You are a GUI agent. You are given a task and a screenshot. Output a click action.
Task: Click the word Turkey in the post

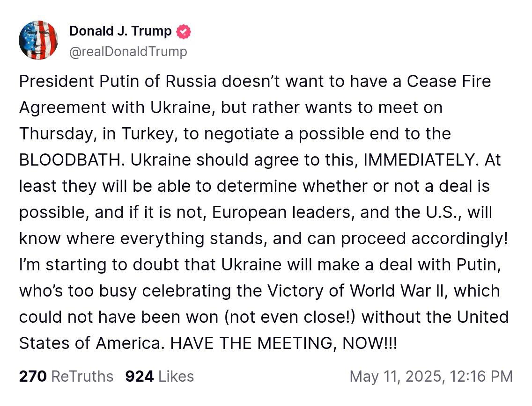point(148,134)
